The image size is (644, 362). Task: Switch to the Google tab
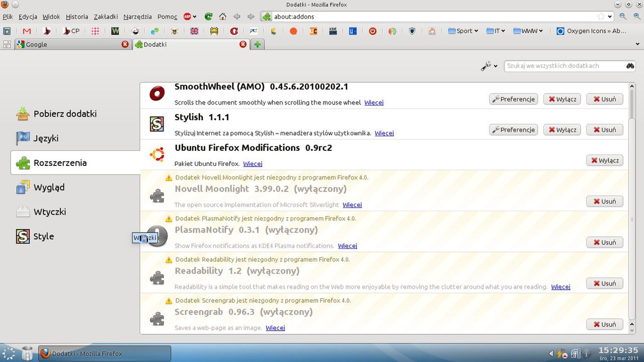[72, 44]
